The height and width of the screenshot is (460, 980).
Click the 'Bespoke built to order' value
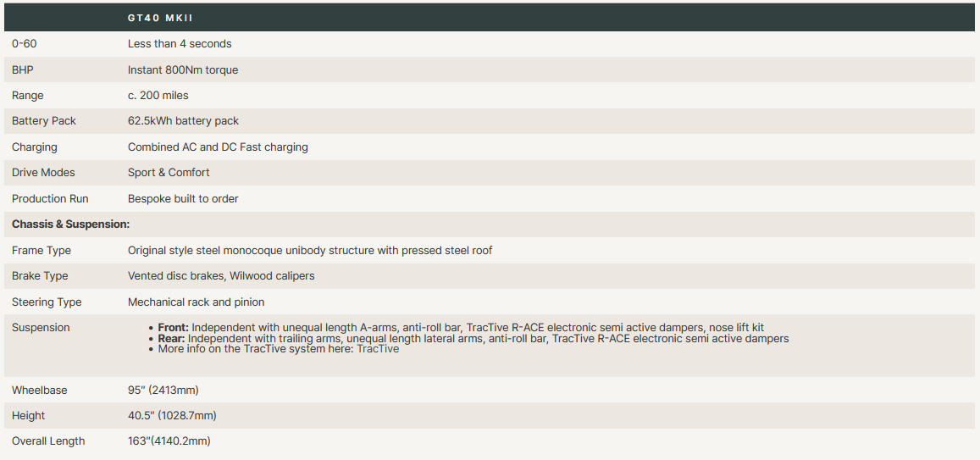coord(183,199)
